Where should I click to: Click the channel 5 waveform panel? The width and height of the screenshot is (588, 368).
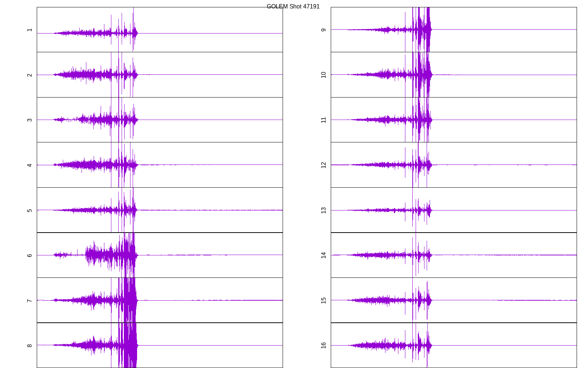click(160, 210)
